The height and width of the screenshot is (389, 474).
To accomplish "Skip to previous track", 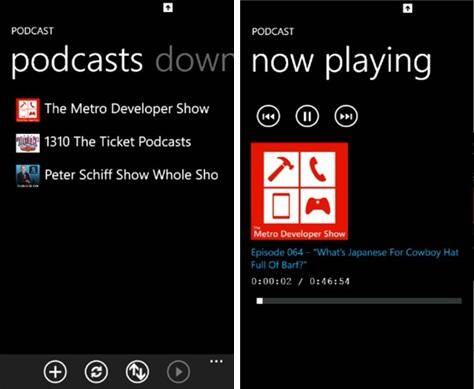I will tap(268, 116).
